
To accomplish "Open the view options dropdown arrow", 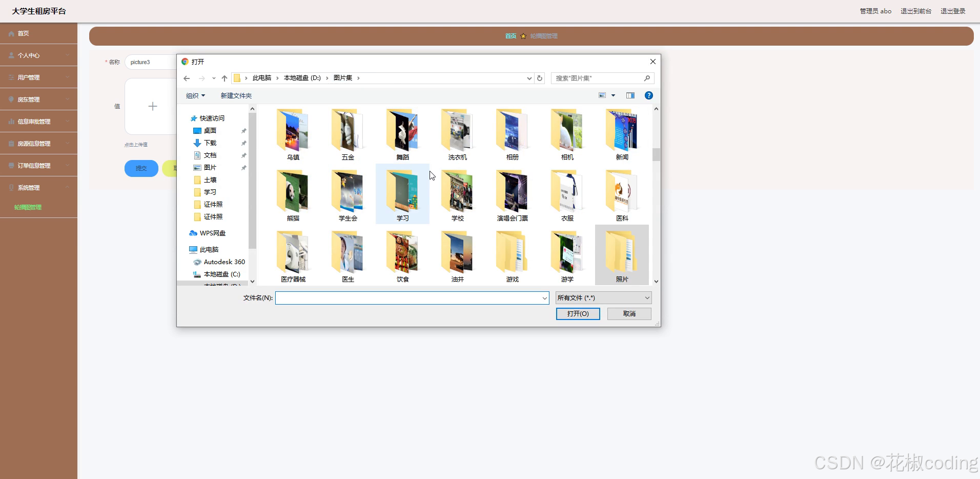I will 613,95.
